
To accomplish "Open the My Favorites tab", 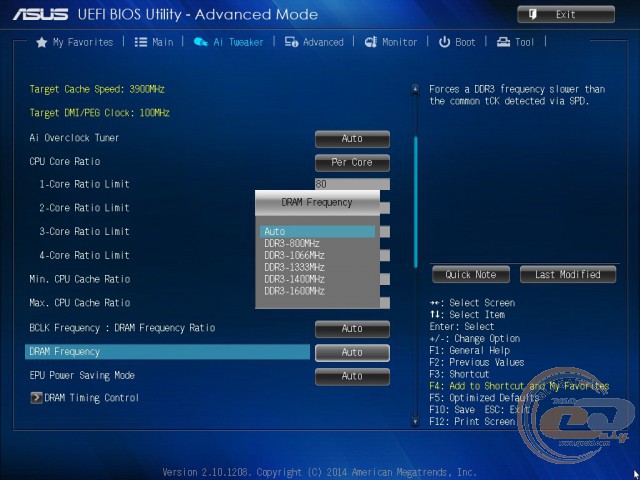I will pyautogui.click(x=83, y=42).
